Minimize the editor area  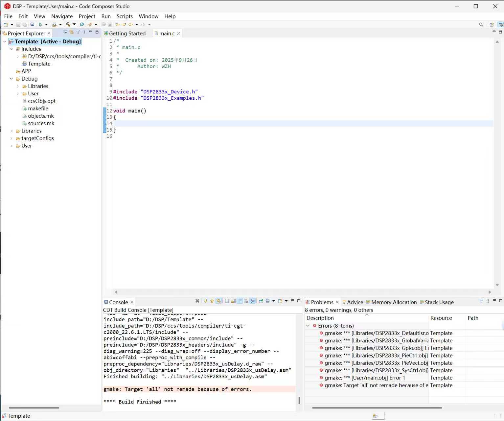pyautogui.click(x=494, y=32)
